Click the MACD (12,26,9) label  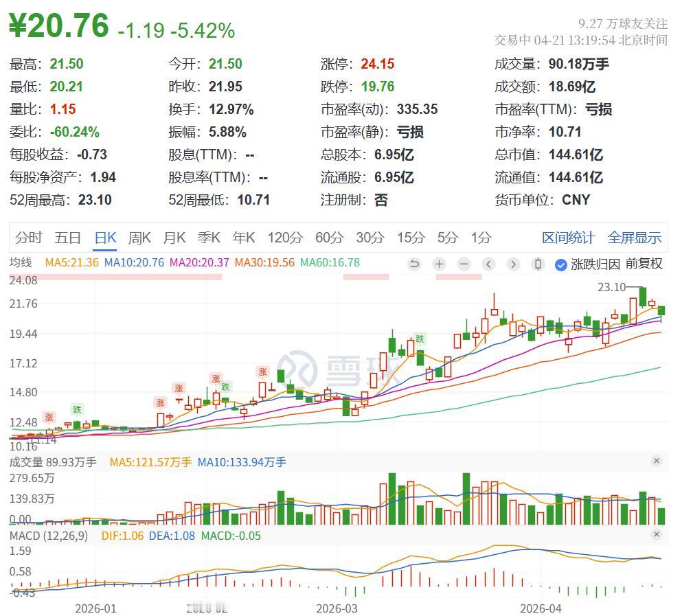[49, 536]
